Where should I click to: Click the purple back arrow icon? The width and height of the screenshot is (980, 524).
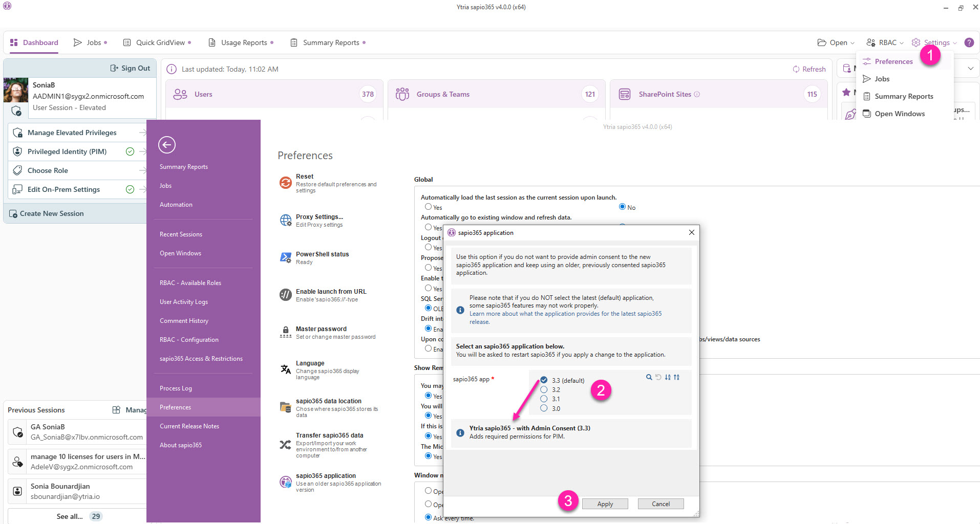click(167, 145)
